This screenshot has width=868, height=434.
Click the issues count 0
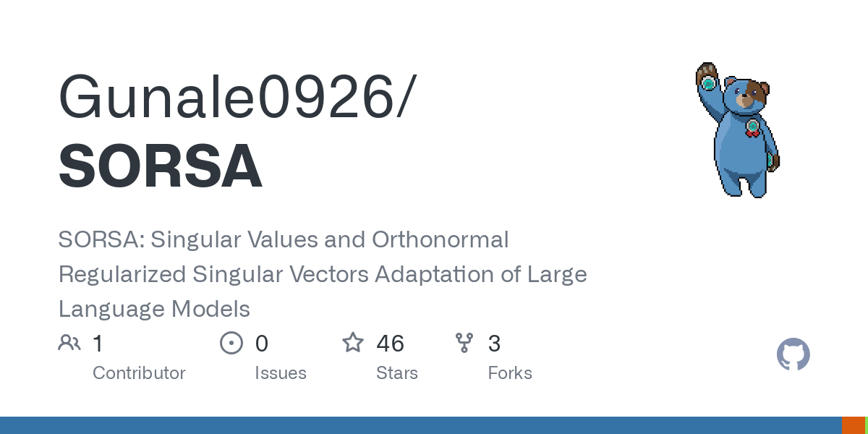point(262,343)
